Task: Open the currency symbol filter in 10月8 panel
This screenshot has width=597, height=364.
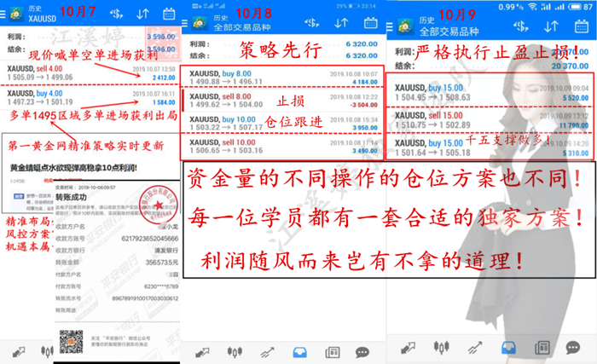Action: tap(312, 23)
